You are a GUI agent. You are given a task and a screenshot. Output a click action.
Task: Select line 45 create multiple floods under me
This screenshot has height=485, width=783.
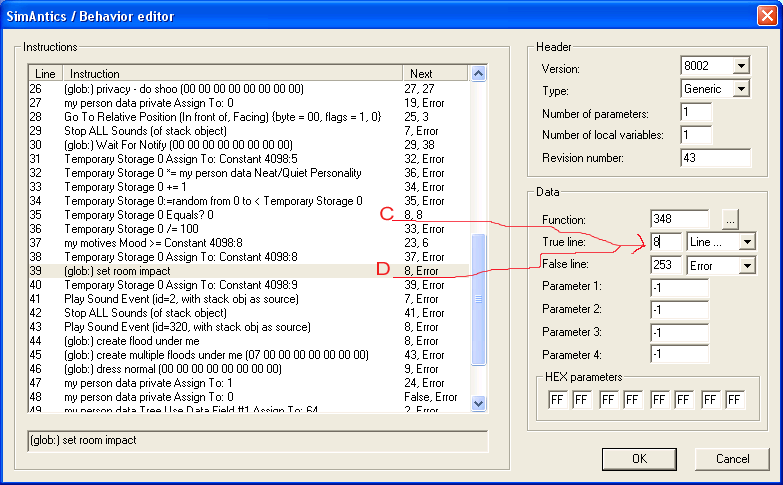[248, 355]
